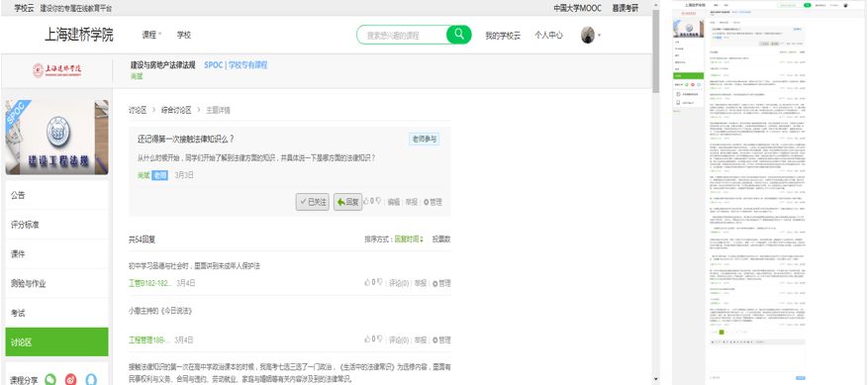This screenshot has width=868, height=385.
Task: Open 评论(0) on 未成年人保护法 reply
Action: point(399,283)
